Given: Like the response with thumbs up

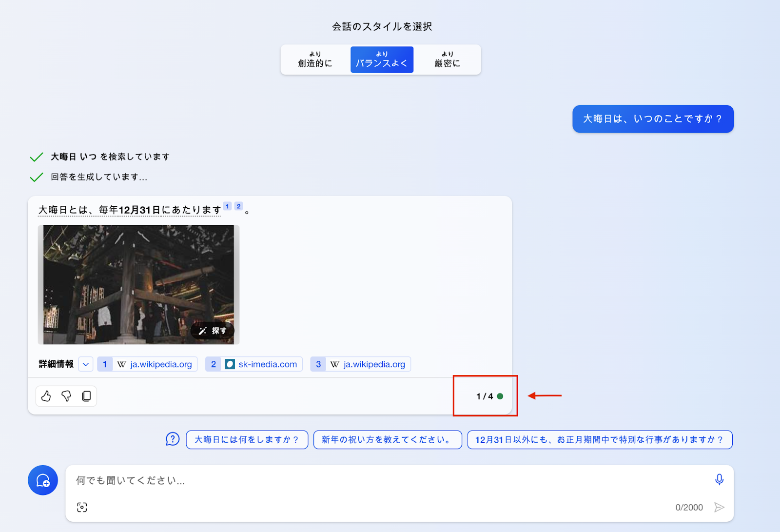Looking at the screenshot, I should [x=46, y=396].
